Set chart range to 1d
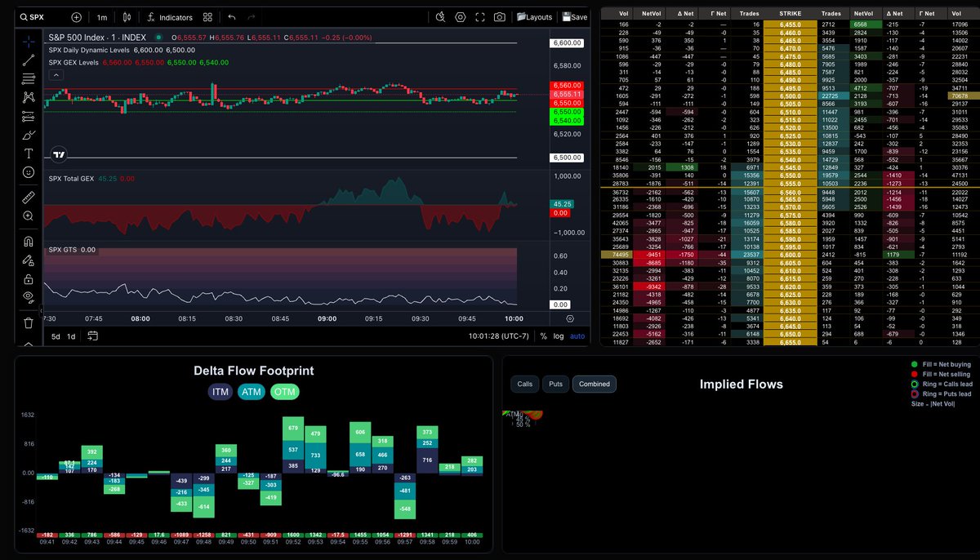 [x=71, y=336]
